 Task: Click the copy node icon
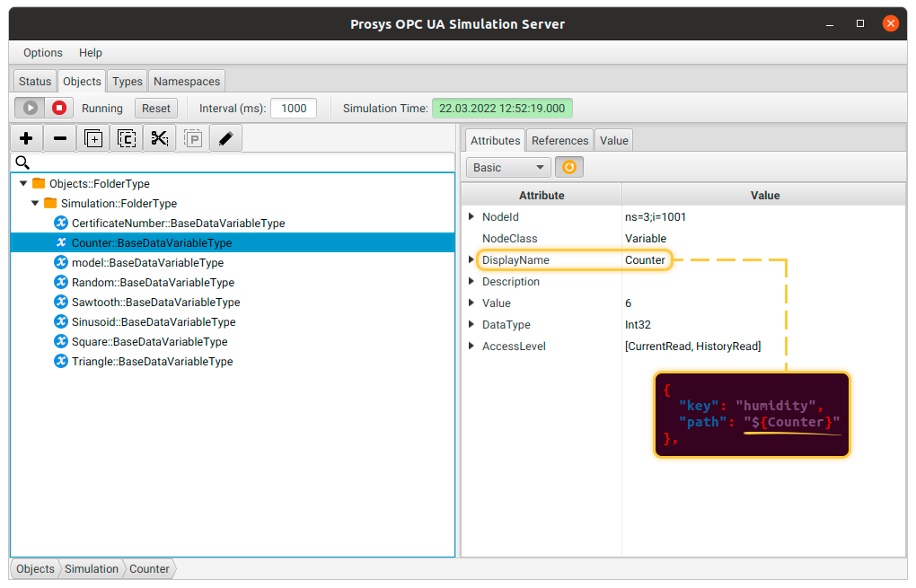point(127,138)
